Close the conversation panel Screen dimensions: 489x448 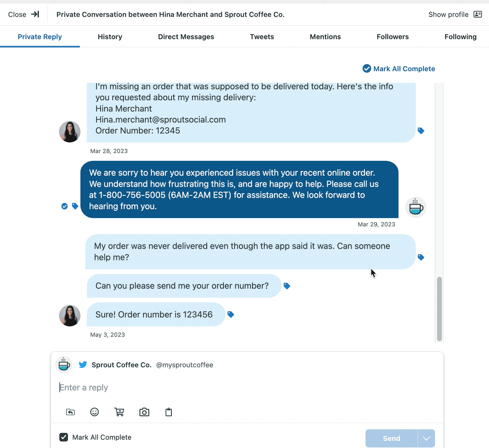[24, 14]
